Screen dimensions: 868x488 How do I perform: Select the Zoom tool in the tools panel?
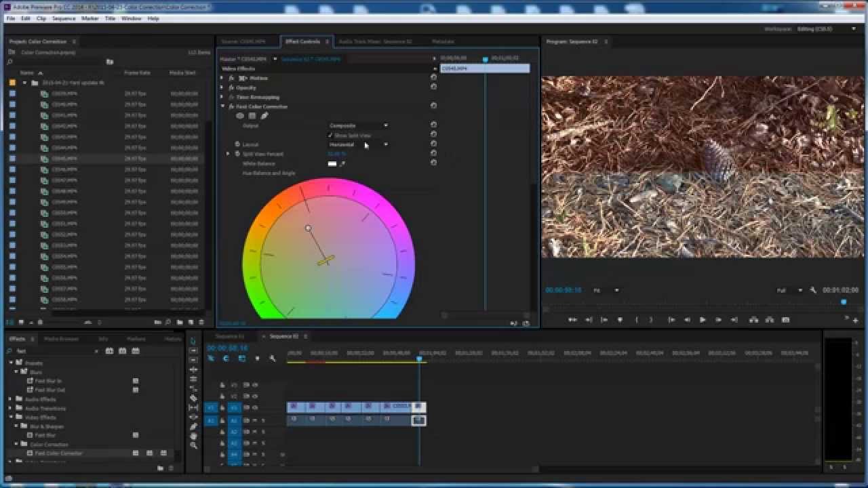click(194, 445)
